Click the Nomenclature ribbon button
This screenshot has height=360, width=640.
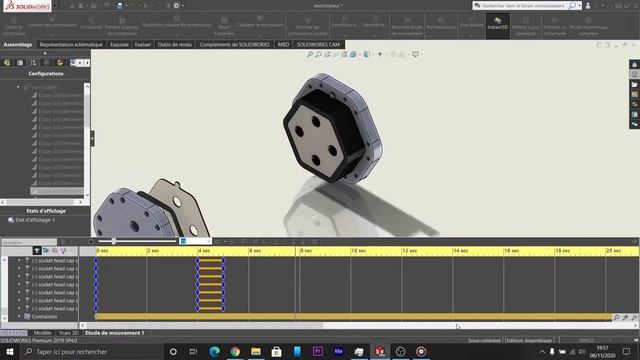click(441, 24)
